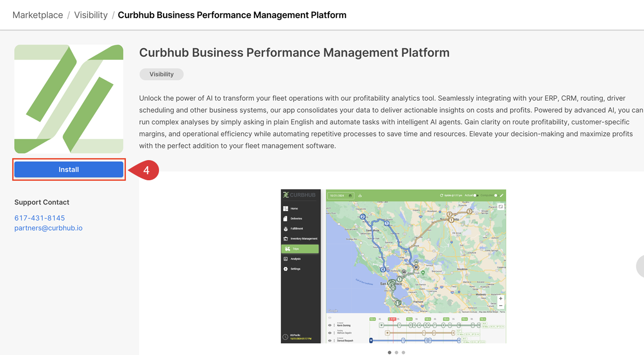Click the 10/21/2024 date field in preview

click(x=341, y=196)
